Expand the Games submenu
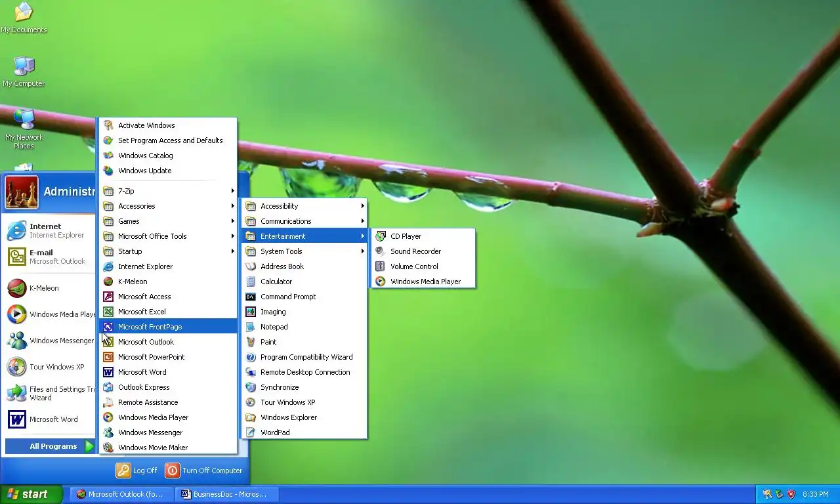The image size is (840, 504). click(x=167, y=221)
